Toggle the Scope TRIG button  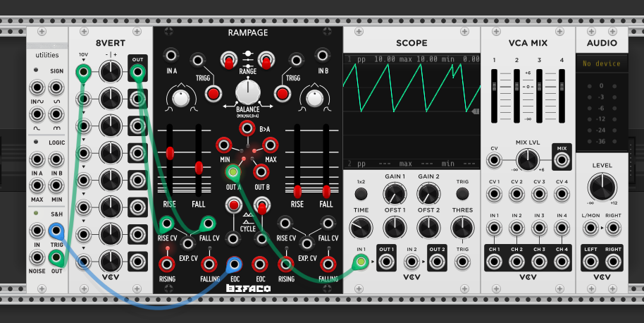coord(462,193)
